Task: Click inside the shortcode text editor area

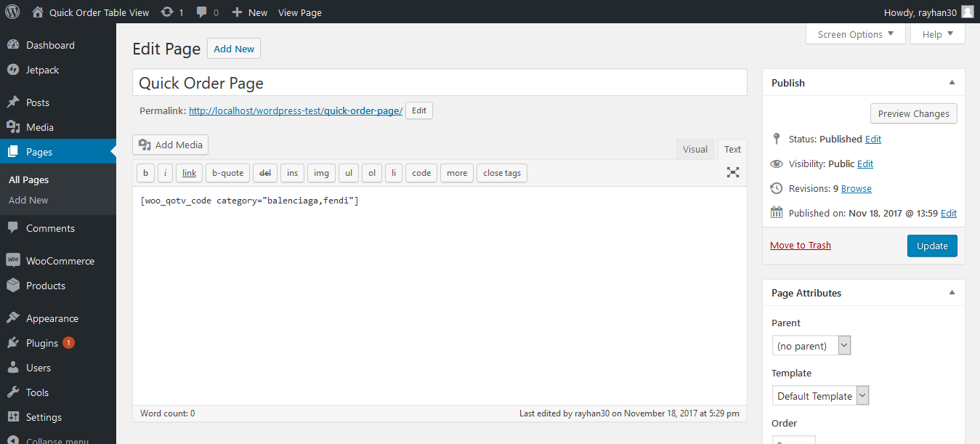Action: click(440, 296)
